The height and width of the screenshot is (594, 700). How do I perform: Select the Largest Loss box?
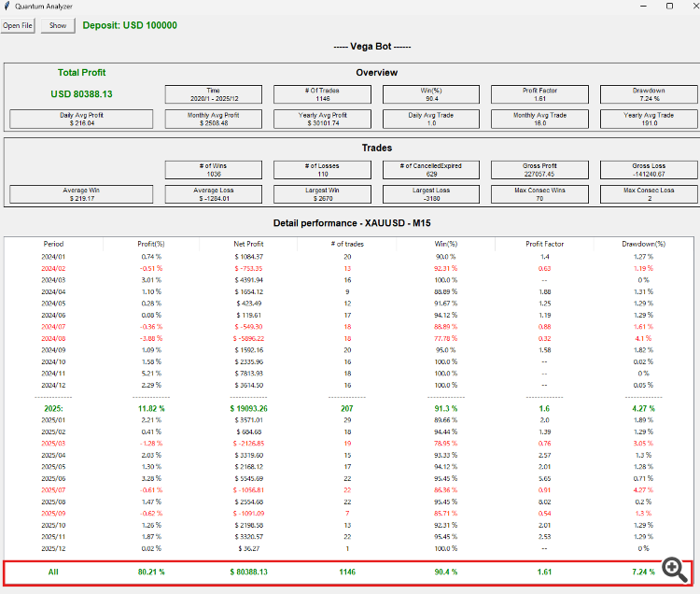(x=431, y=194)
